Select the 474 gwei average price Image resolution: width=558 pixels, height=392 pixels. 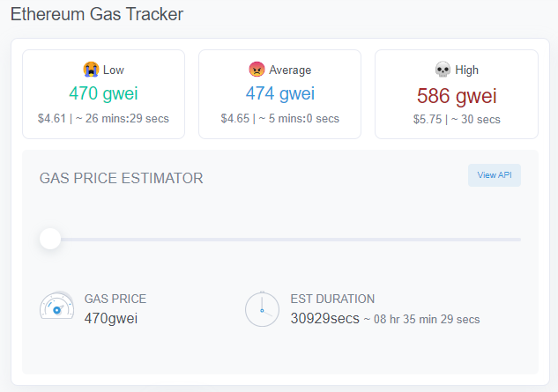[280, 93]
